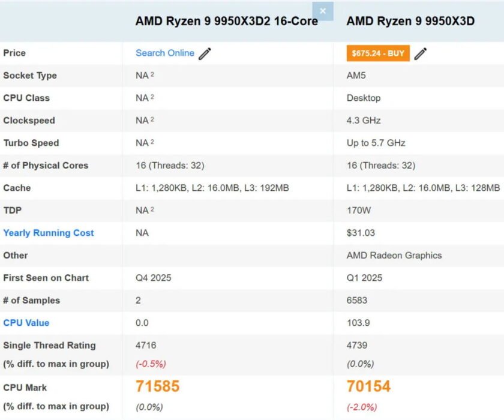Click the X to remove the 9950X3D2 column
504x420 pixels.
pos(323,11)
